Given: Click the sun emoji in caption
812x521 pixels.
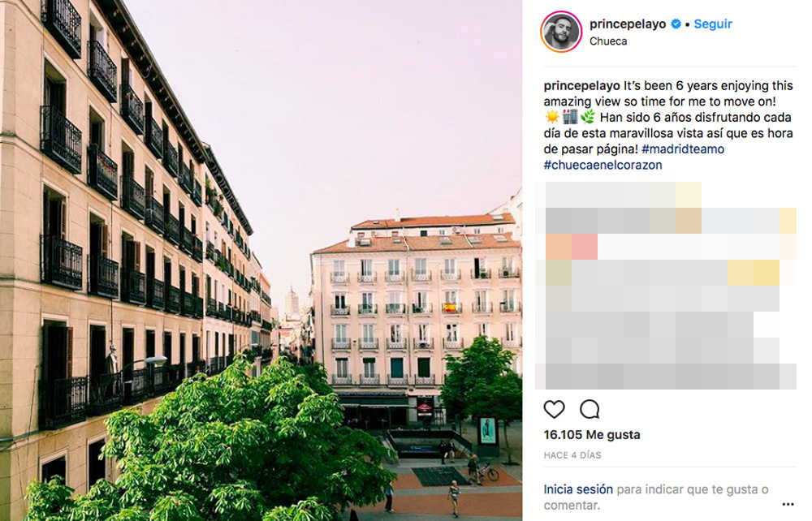Looking at the screenshot, I should [551, 118].
